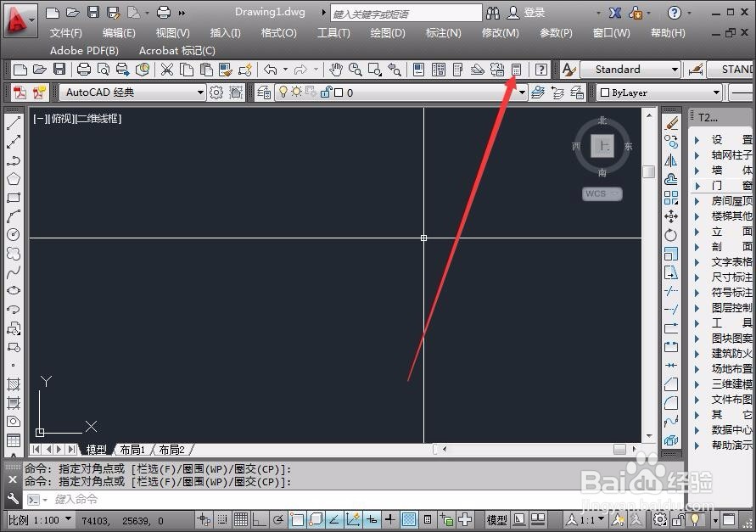Click the workspace settings gear icon
This screenshot has height=532, width=756.
click(x=216, y=92)
